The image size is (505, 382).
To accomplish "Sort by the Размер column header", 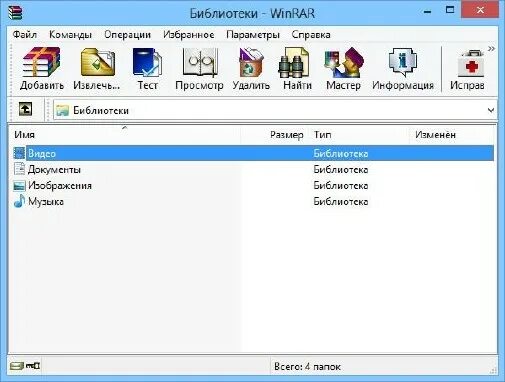I will click(275, 135).
